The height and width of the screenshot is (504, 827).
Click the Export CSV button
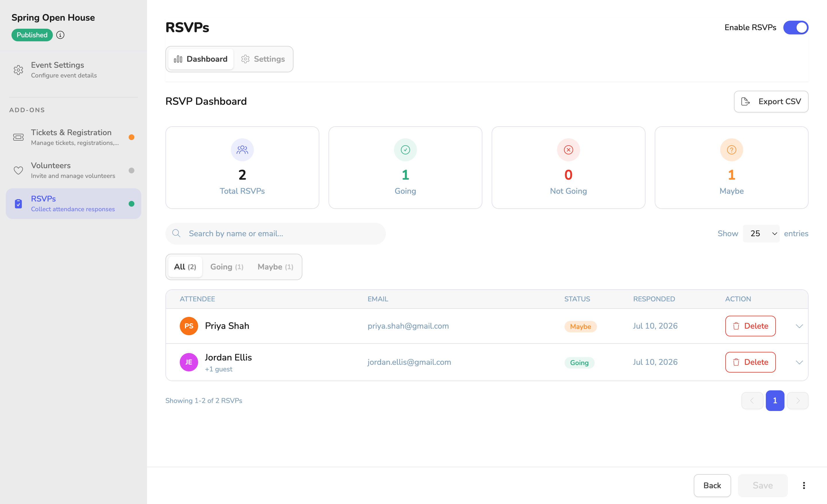(771, 101)
